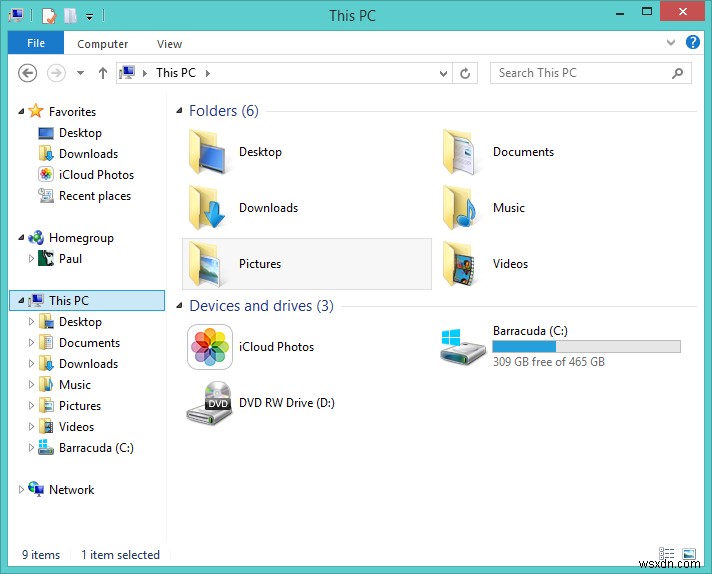Click the root breadcrumb arrow before This PC

click(145, 73)
